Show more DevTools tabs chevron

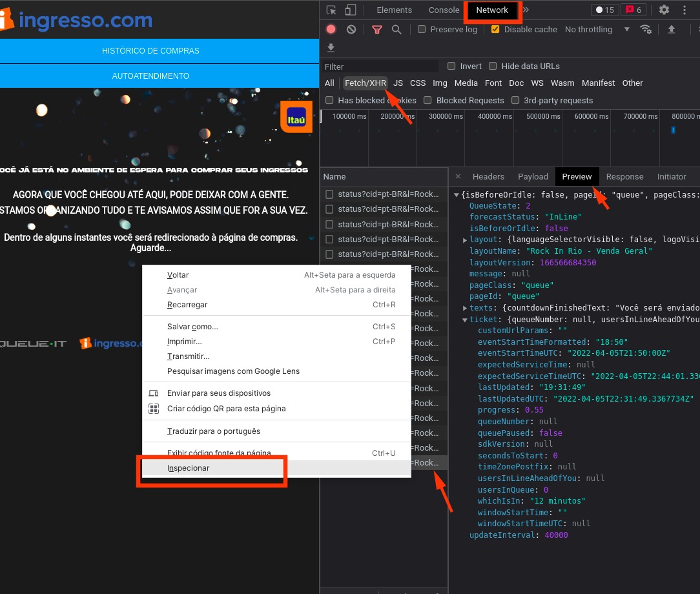(x=526, y=10)
